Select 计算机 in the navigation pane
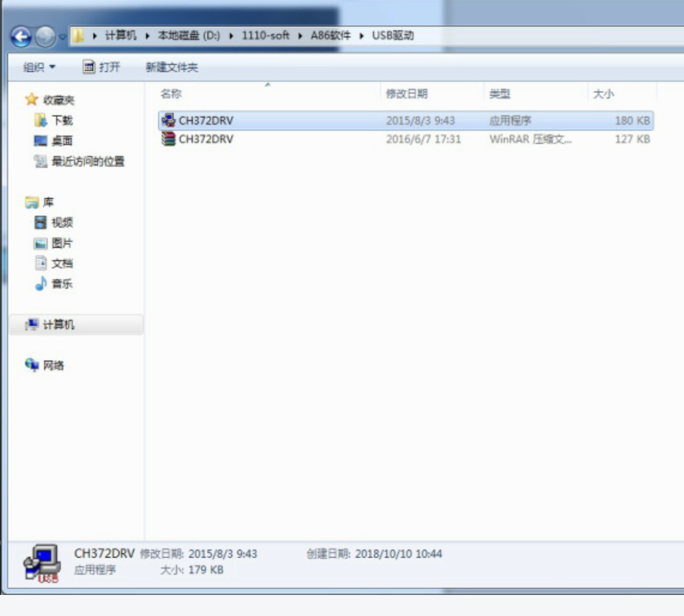Image resolution: width=684 pixels, height=616 pixels. [x=58, y=324]
